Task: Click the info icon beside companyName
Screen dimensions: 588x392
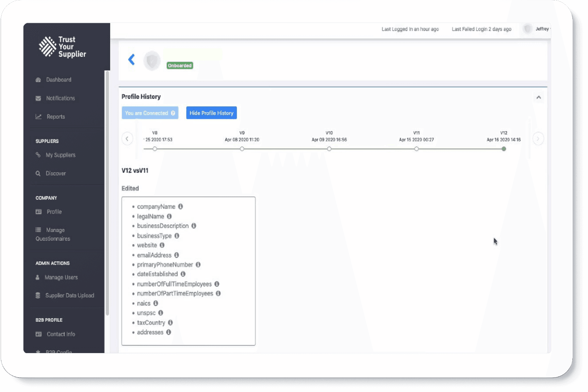Action: tap(180, 206)
